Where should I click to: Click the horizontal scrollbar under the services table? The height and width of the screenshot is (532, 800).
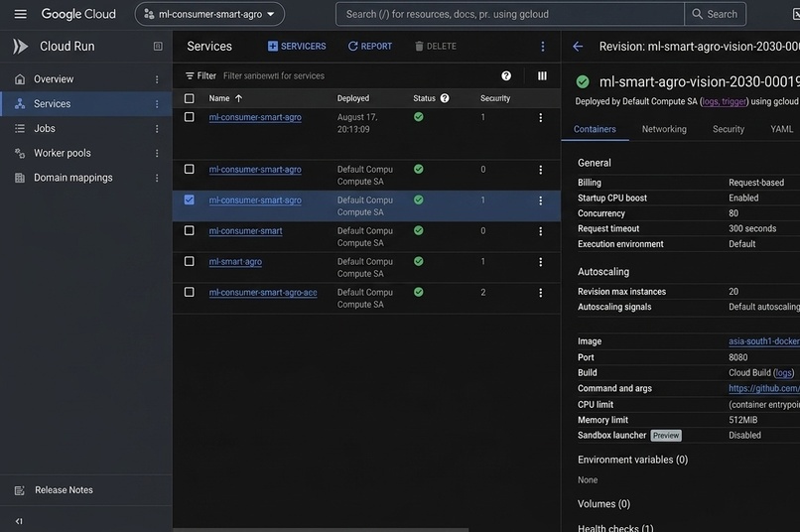tap(321, 529)
